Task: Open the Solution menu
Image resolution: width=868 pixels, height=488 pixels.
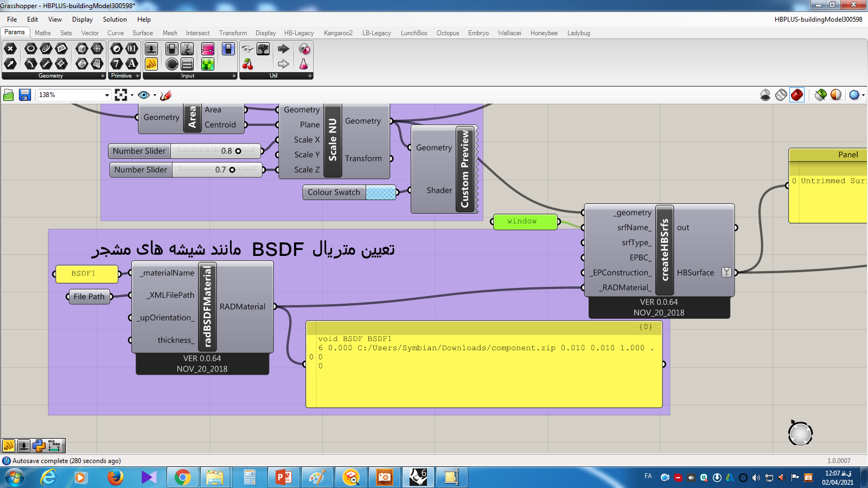Action: [x=115, y=20]
